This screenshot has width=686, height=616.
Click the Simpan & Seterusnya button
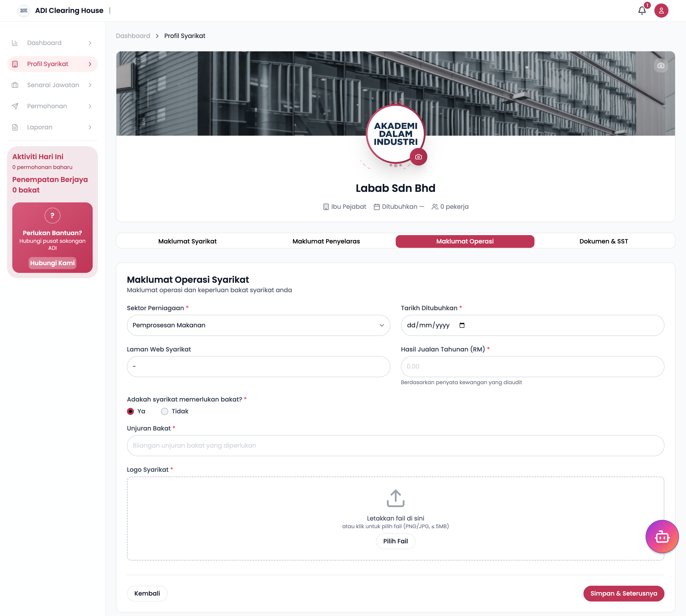tap(623, 593)
